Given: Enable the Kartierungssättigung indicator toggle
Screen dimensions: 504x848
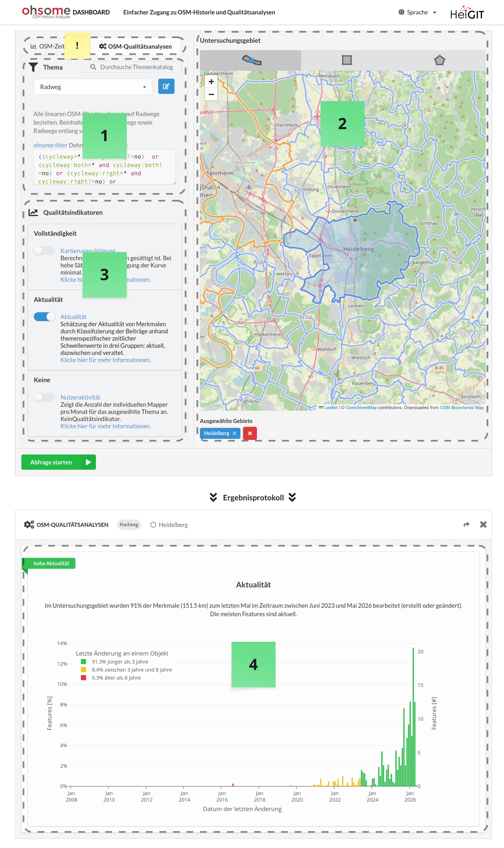Looking at the screenshot, I should (x=44, y=250).
